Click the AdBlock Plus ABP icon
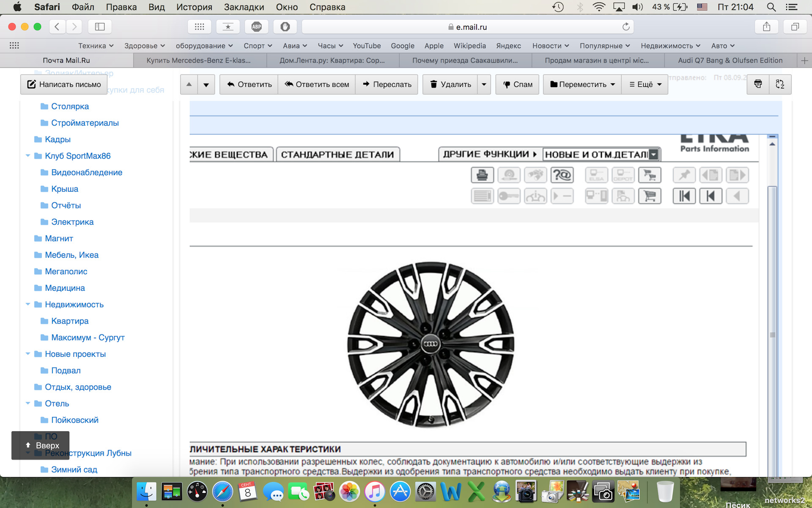The image size is (812, 508). [256, 27]
